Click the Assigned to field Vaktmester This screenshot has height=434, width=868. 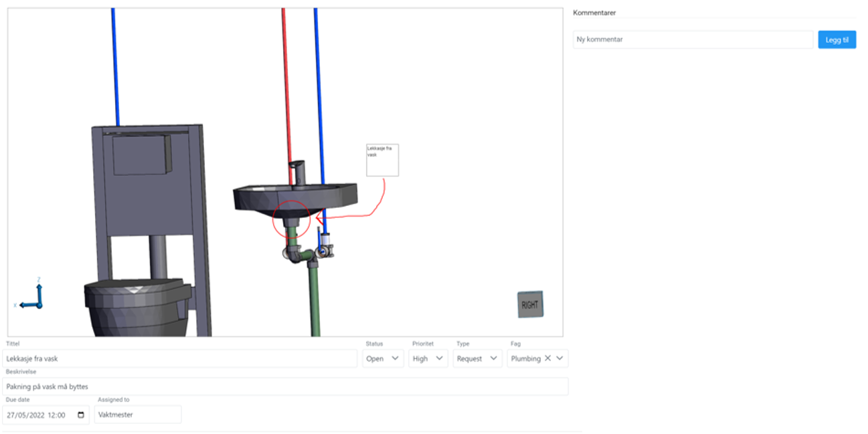coord(138,415)
